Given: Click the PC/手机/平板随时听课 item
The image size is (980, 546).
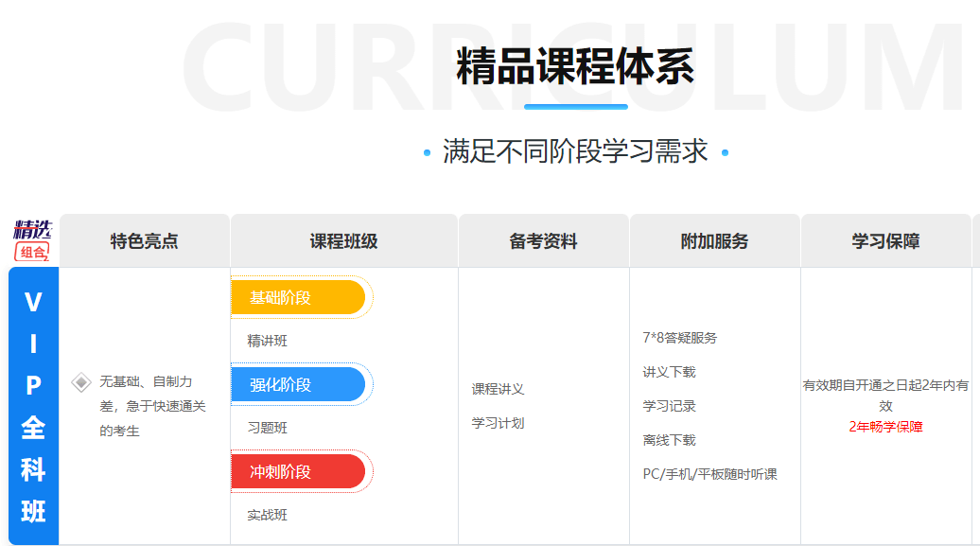Looking at the screenshot, I should 710,474.
